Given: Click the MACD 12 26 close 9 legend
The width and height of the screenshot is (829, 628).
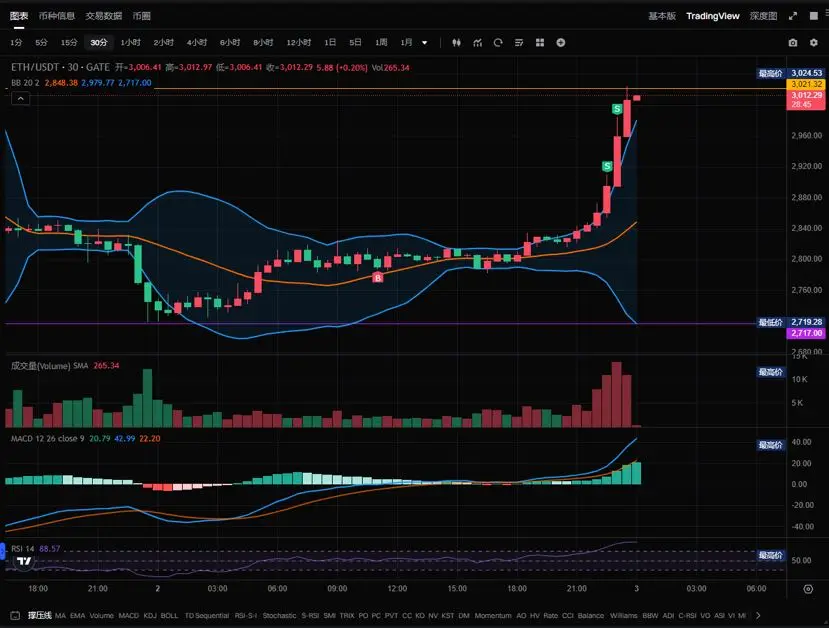Looking at the screenshot, I should pos(48,439).
